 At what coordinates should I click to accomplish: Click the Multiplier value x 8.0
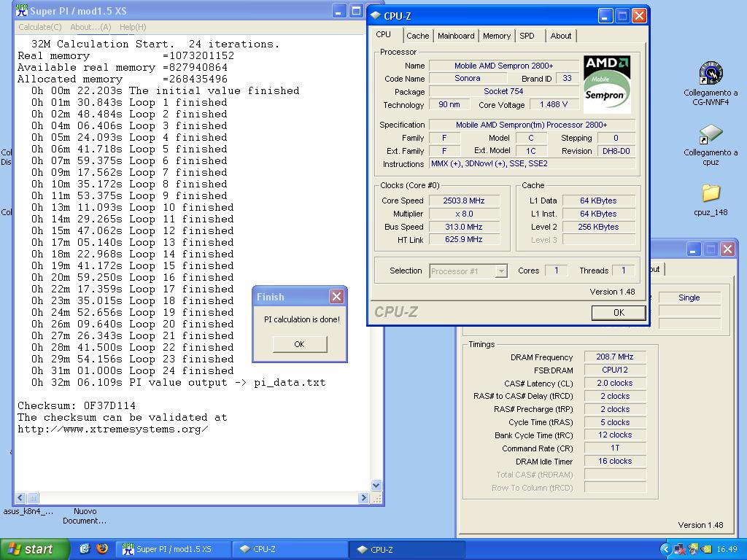[464, 214]
